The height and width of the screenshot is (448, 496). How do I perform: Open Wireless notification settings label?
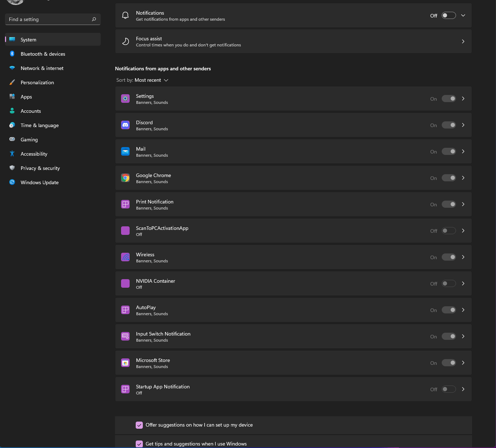[x=145, y=255]
